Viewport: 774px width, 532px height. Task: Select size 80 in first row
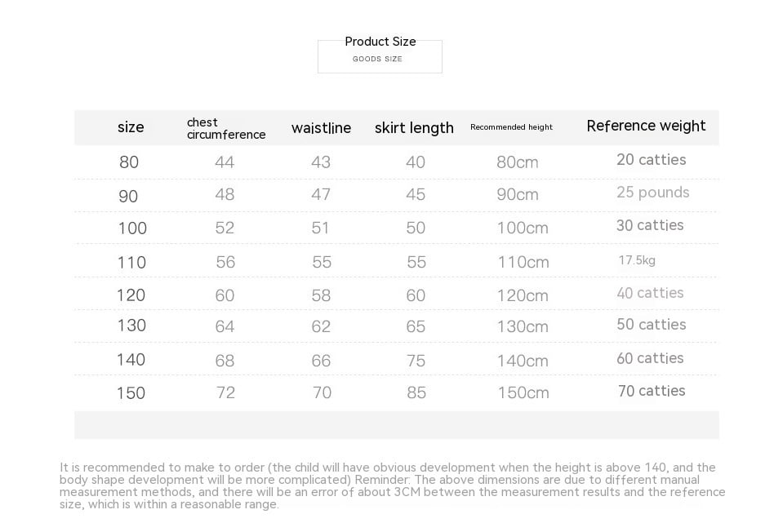coord(129,162)
